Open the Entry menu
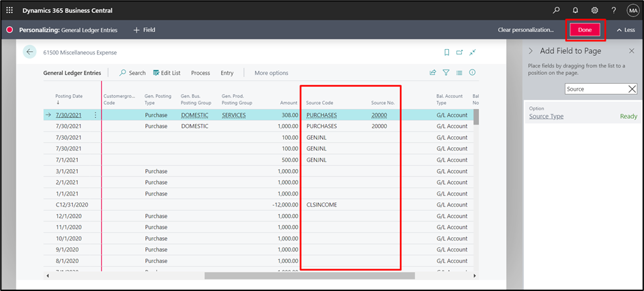644x291 pixels. [227, 73]
